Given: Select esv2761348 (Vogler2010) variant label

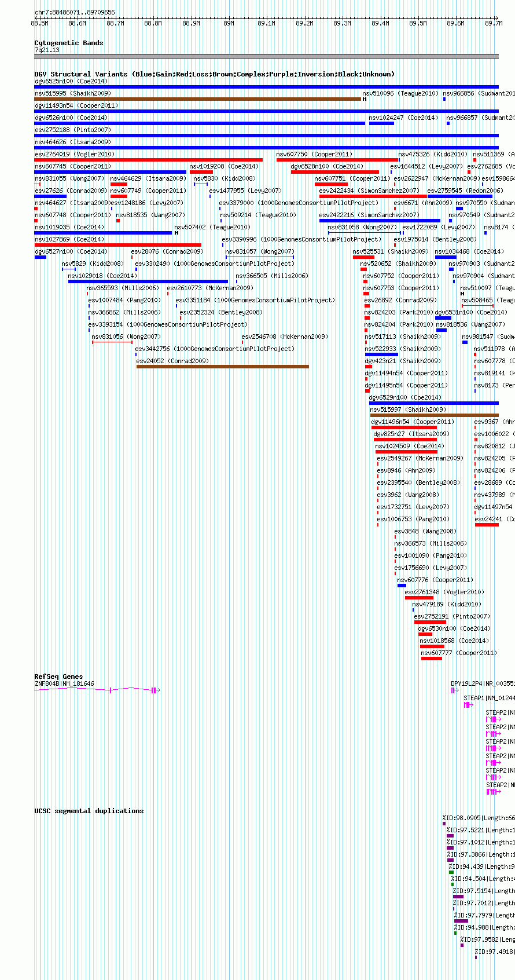Looking at the screenshot, I should click(444, 592).
